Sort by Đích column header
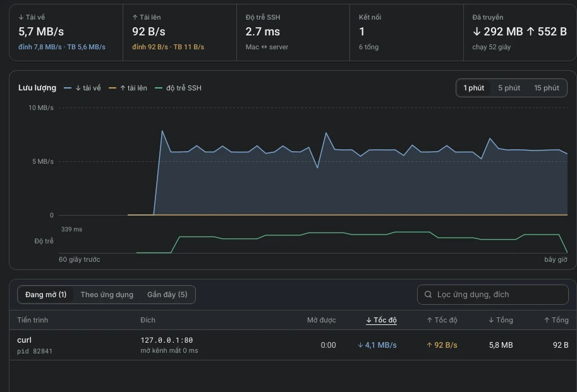 tap(147, 320)
